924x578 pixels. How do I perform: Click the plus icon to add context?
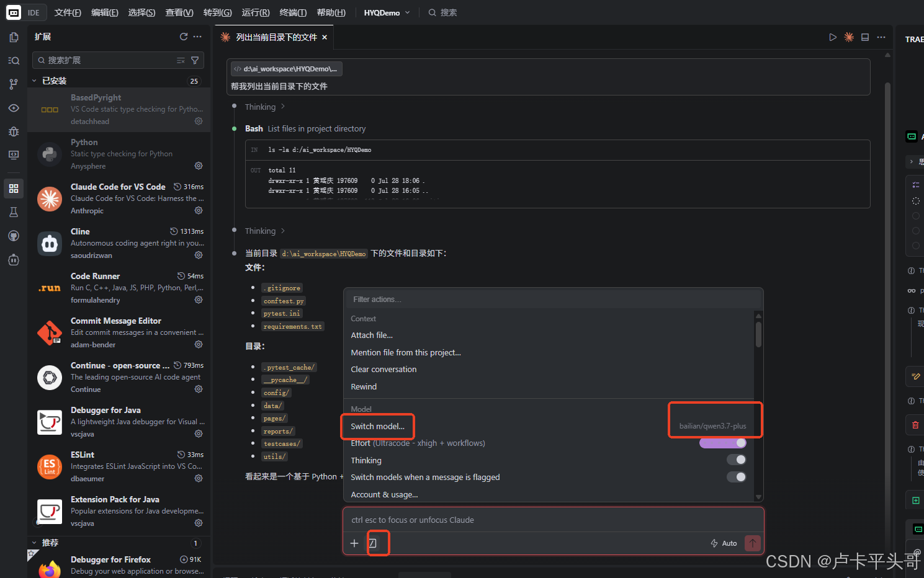click(x=354, y=543)
